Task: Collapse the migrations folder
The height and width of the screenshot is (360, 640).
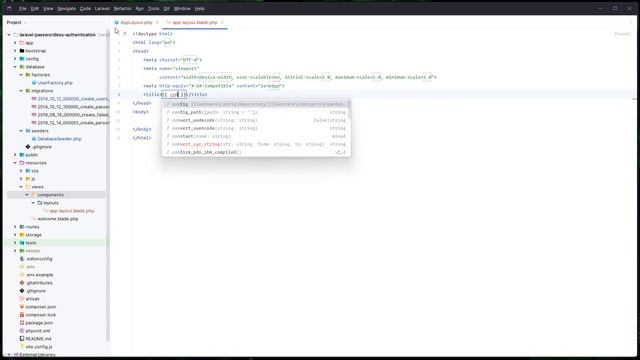Action: (21, 91)
